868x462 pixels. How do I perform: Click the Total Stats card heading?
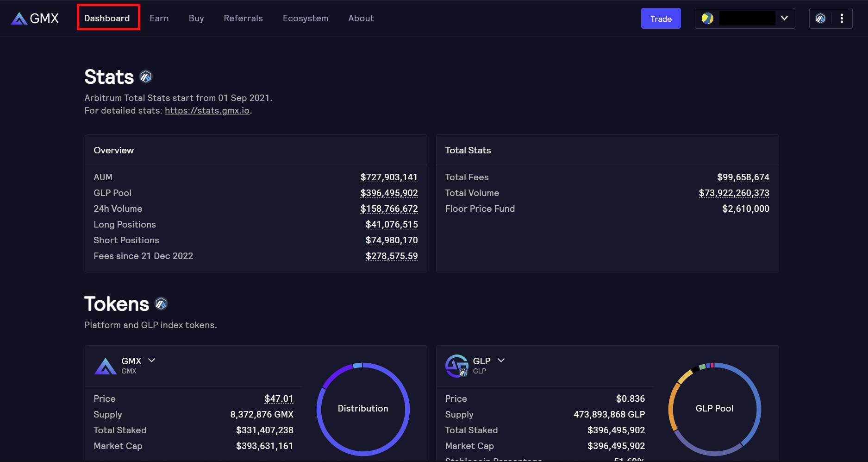pyautogui.click(x=468, y=150)
